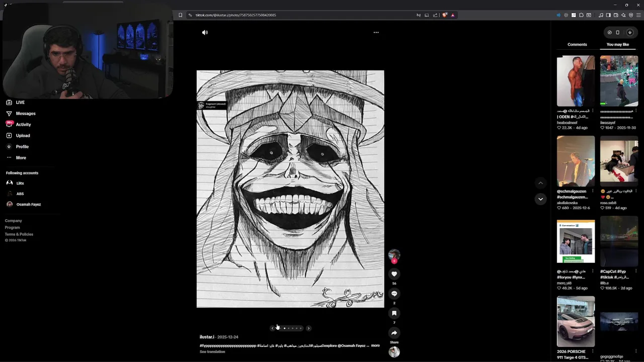This screenshot has height=362, width=644.
Task: Click the phone icon in the top-right pill
Action: (x=618, y=32)
